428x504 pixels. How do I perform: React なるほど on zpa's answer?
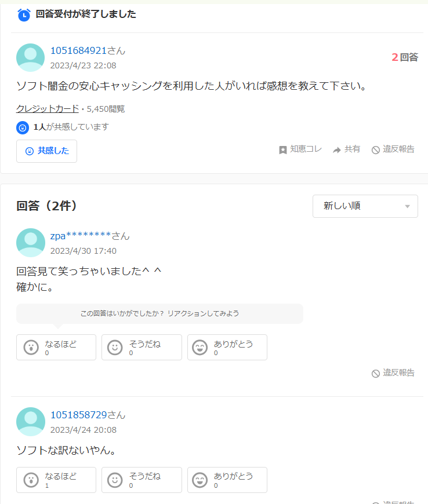click(56, 347)
